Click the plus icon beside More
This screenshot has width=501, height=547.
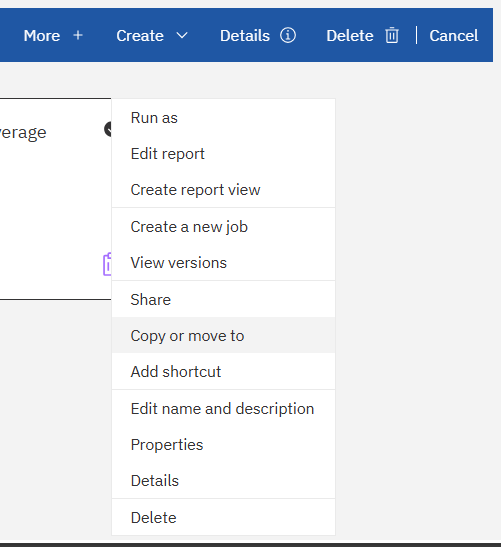point(78,35)
